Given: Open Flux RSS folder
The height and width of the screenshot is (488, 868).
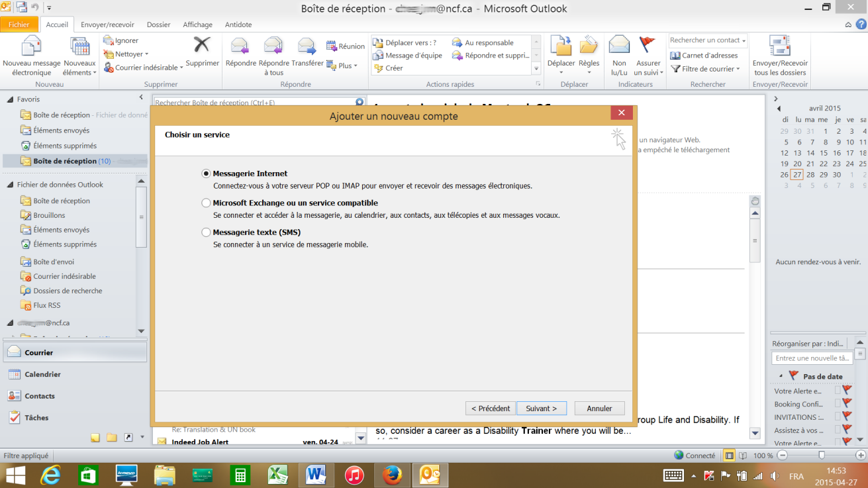Looking at the screenshot, I should point(46,305).
